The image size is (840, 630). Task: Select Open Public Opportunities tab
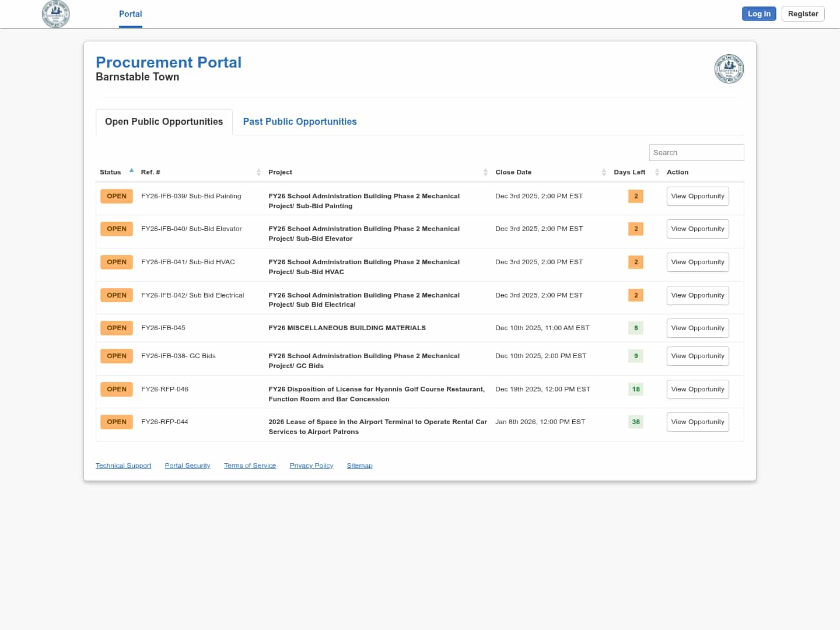pyautogui.click(x=164, y=121)
